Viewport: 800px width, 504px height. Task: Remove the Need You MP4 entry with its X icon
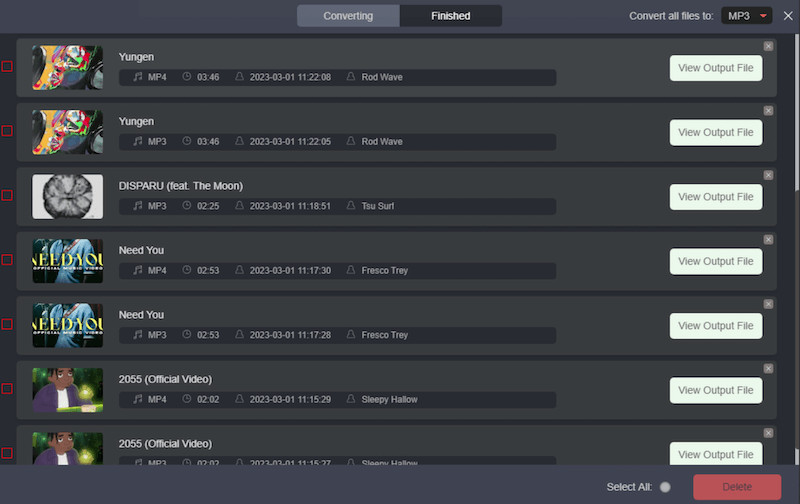[x=768, y=240]
